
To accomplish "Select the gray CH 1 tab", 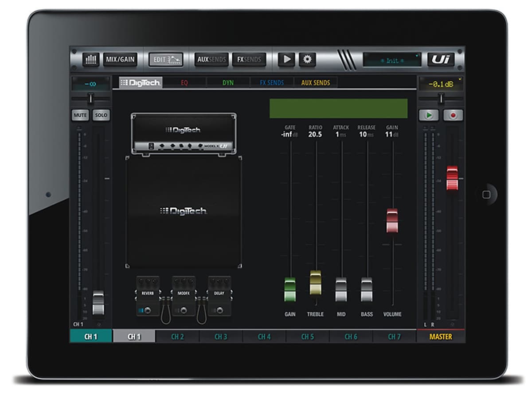I will coord(134,336).
